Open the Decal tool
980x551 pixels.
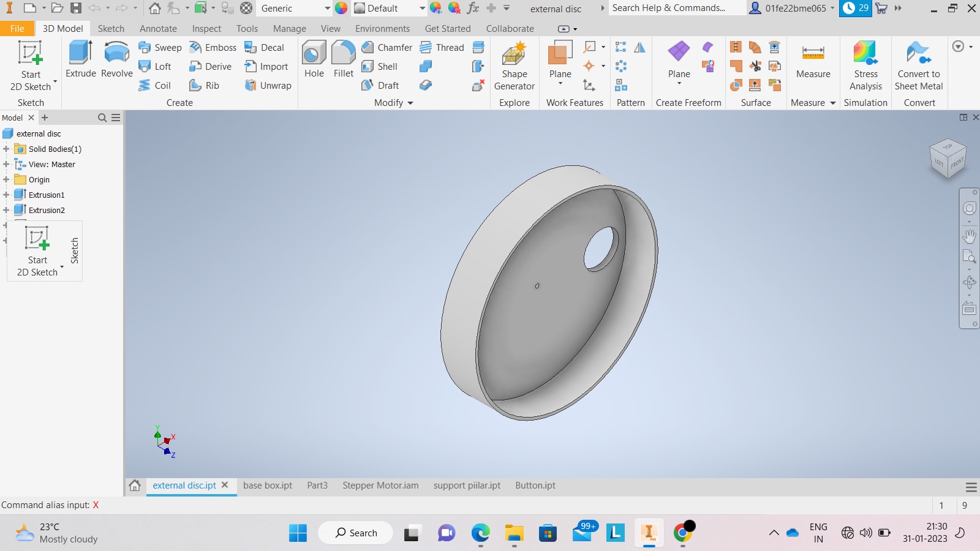pyautogui.click(x=264, y=47)
